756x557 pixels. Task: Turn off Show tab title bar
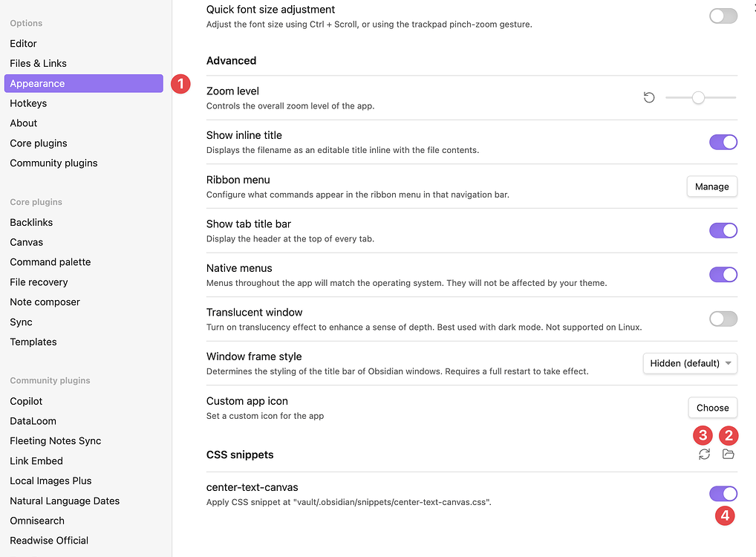point(723,230)
